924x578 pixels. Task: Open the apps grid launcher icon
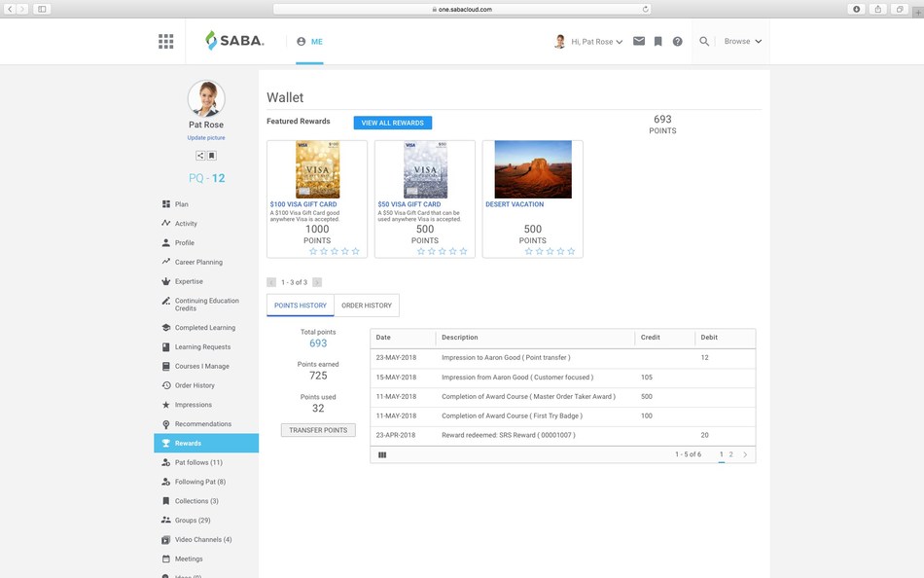click(x=165, y=41)
